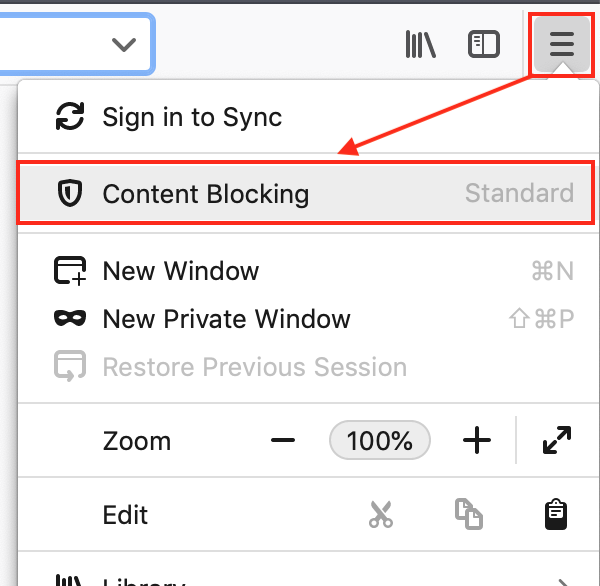Reset zoom via 100% button
This screenshot has width=600, height=586.
click(x=380, y=440)
